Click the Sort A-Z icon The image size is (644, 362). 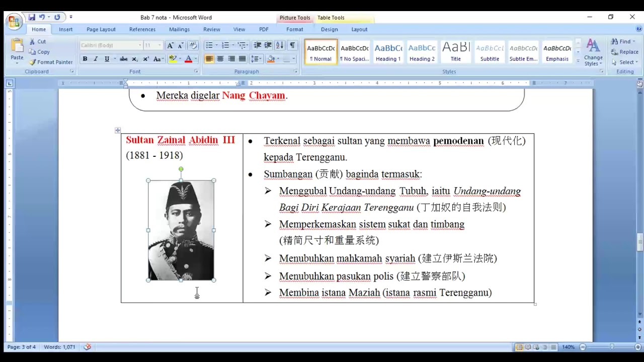280,45
